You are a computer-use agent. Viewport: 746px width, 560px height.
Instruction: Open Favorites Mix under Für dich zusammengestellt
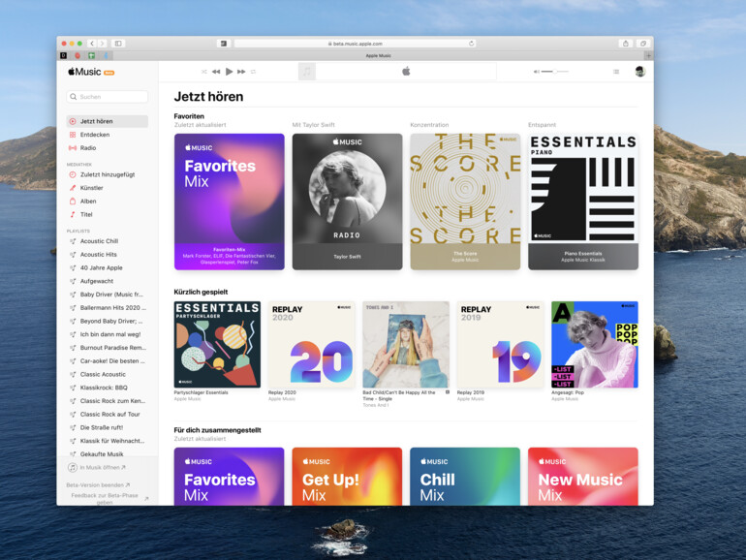(230, 477)
